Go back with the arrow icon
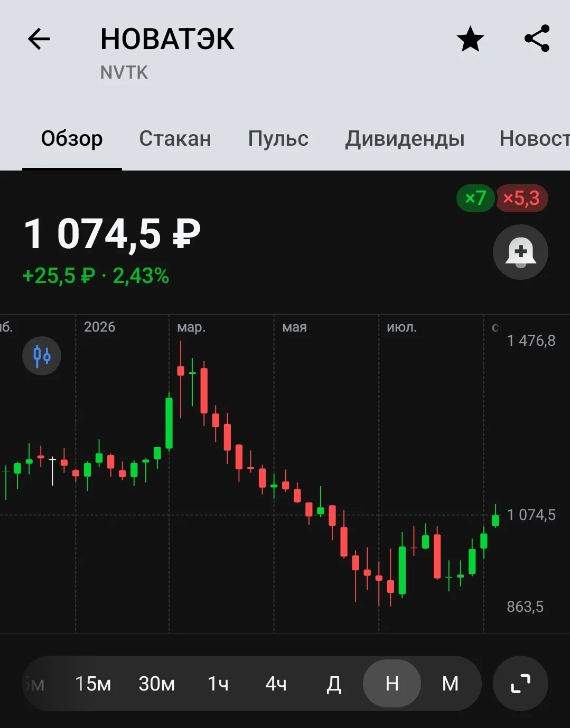Screen dimensions: 570x728 [39, 39]
